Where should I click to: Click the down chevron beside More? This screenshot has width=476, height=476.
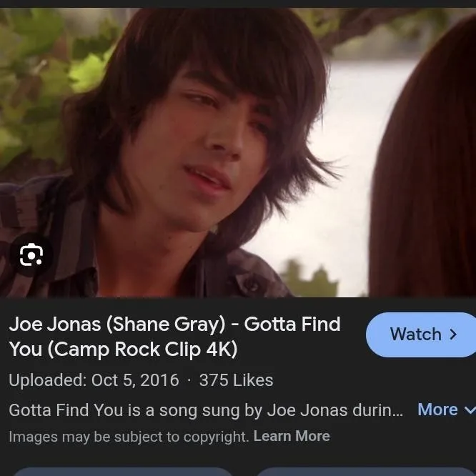470,410
